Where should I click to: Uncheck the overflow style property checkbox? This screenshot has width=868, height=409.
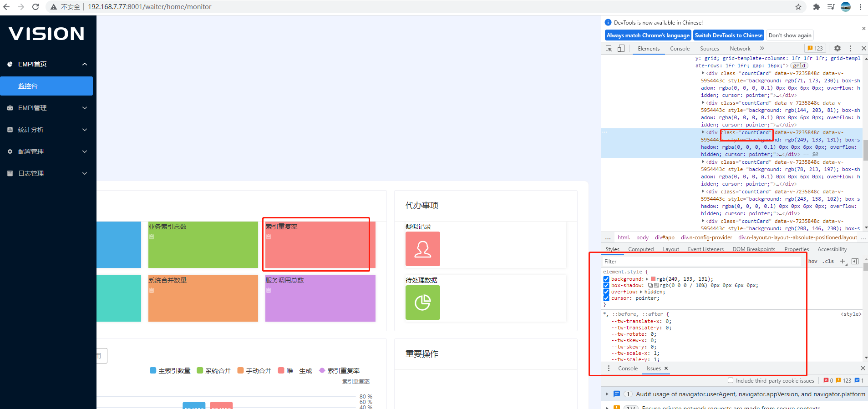(x=606, y=292)
